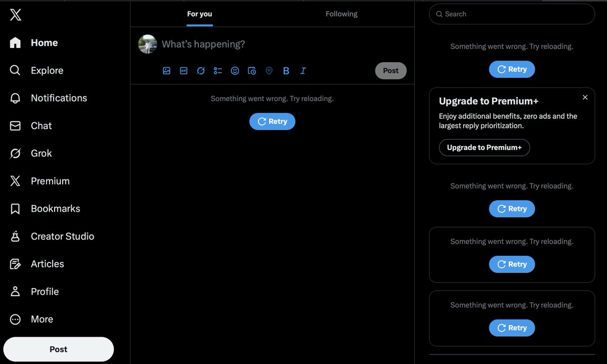Open More ellipsis circle icon
This screenshot has height=364, width=607.
(15, 319)
